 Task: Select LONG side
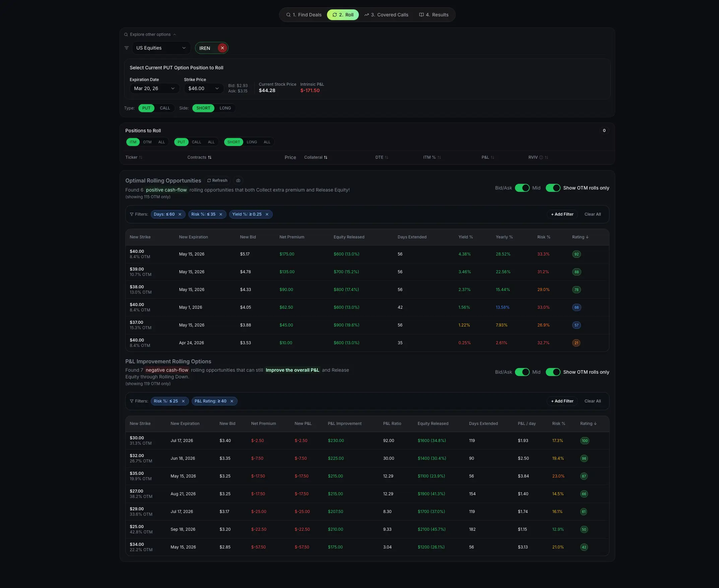coord(225,108)
